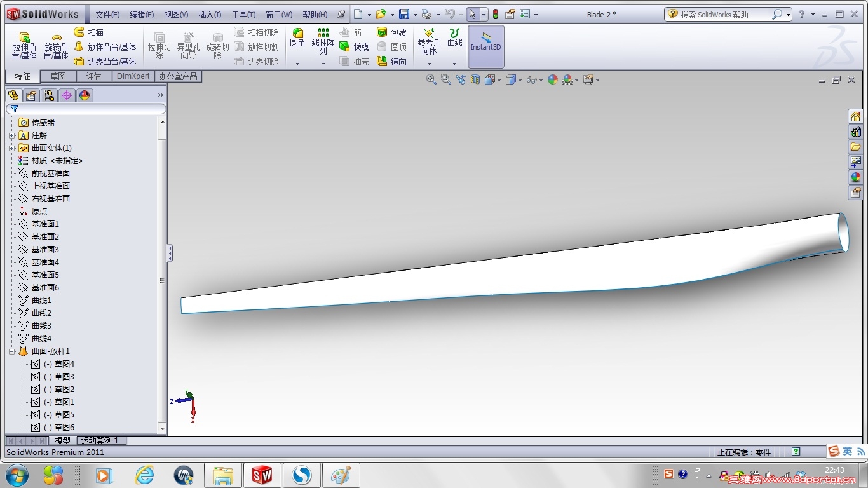Click the Section View icon
868x488 pixels.
pos(475,79)
